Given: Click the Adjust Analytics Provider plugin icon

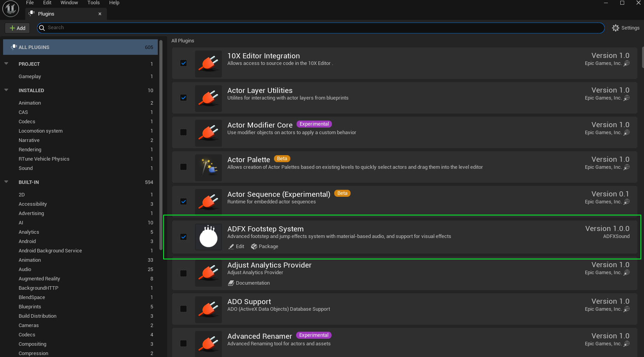Looking at the screenshot, I should coord(208,273).
